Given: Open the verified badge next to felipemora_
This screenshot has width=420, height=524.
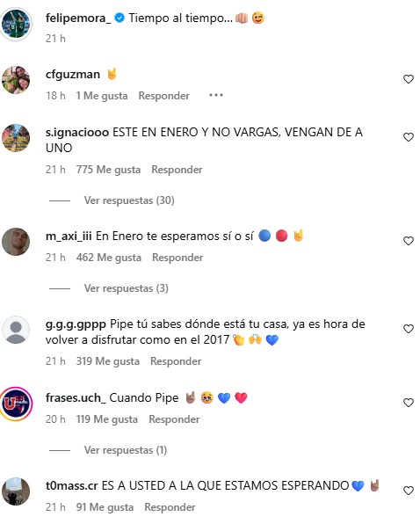Looking at the screenshot, I should point(119,18).
